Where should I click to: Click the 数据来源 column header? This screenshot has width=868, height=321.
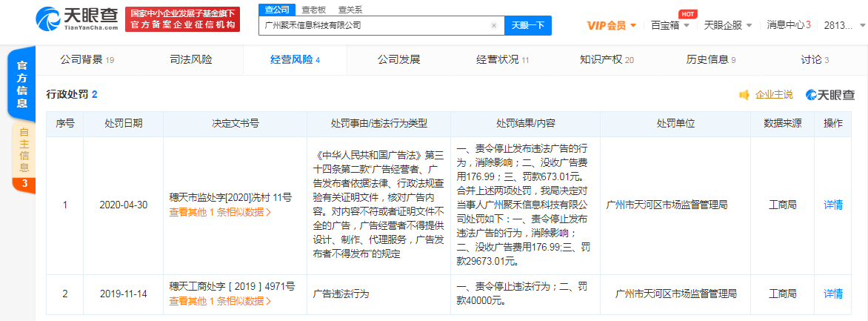tap(782, 124)
